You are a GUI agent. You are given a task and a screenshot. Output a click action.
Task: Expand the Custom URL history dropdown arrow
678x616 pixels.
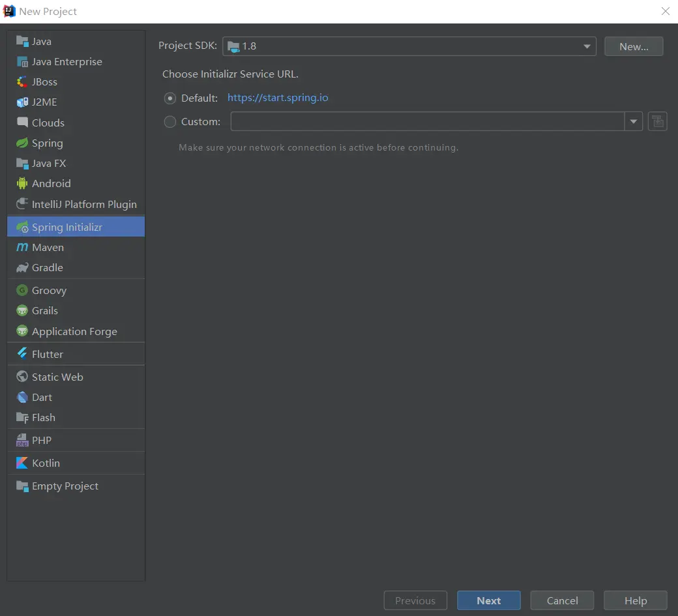pos(634,121)
